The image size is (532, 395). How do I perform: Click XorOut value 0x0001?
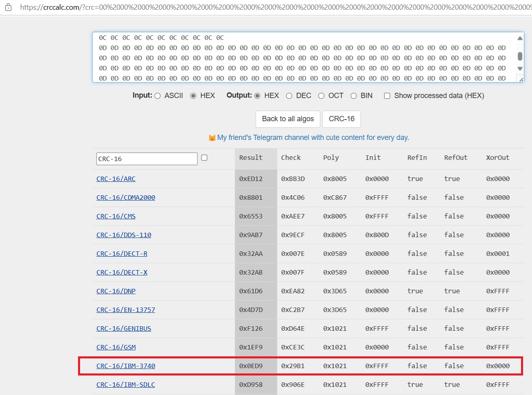498,253
